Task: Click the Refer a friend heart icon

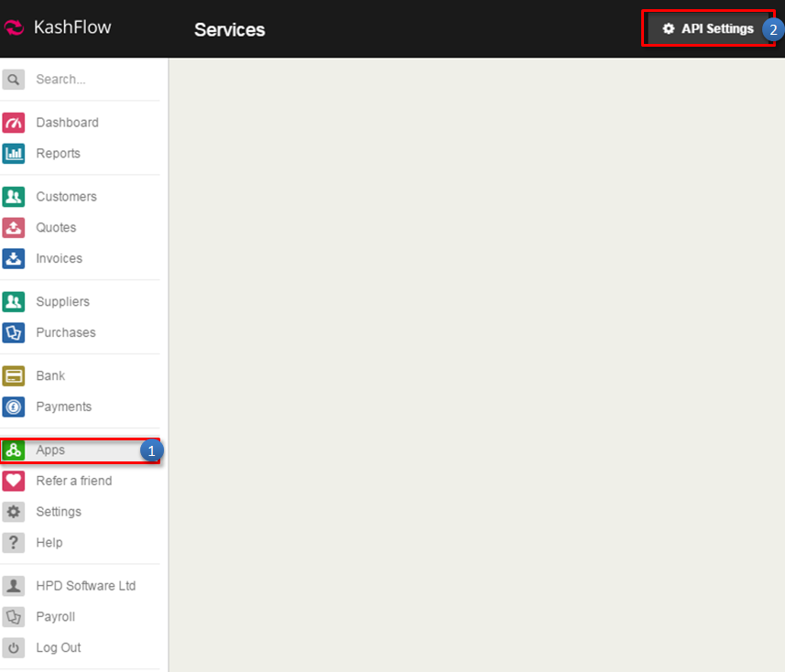Action: (x=14, y=482)
